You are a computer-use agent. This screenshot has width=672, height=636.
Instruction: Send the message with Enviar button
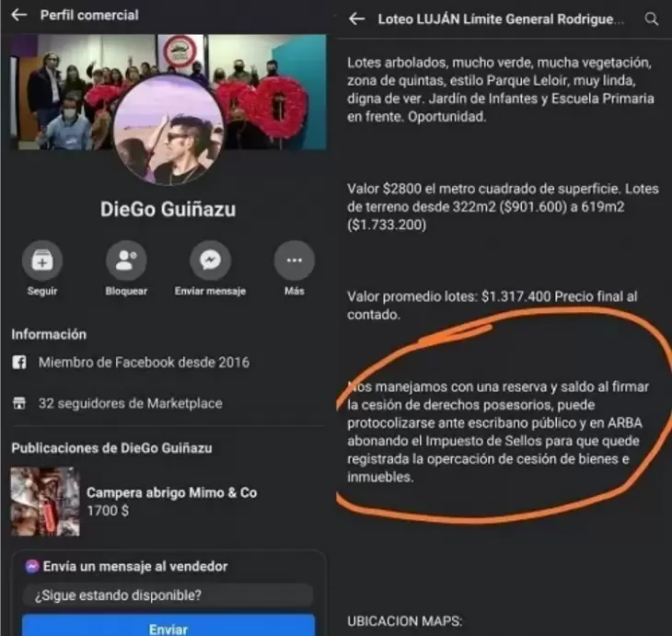[168, 626]
